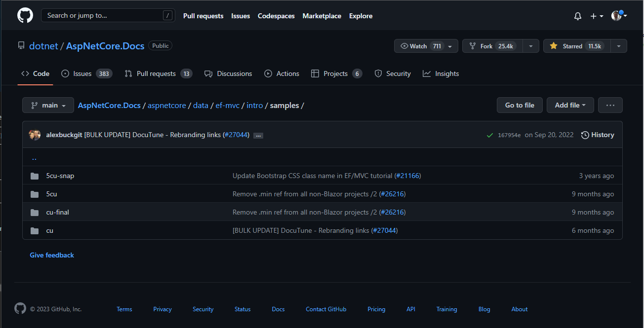Open the Contact GitHub footer link
This screenshot has width=644, height=328.
[x=326, y=309]
